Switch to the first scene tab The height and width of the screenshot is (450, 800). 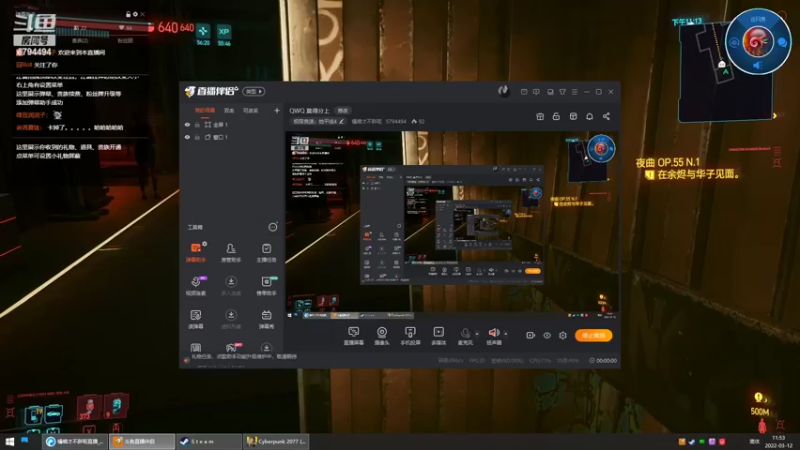coord(205,111)
